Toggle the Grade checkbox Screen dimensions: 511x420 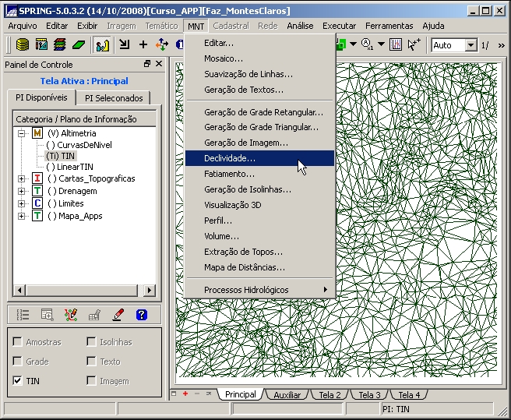click(x=17, y=362)
